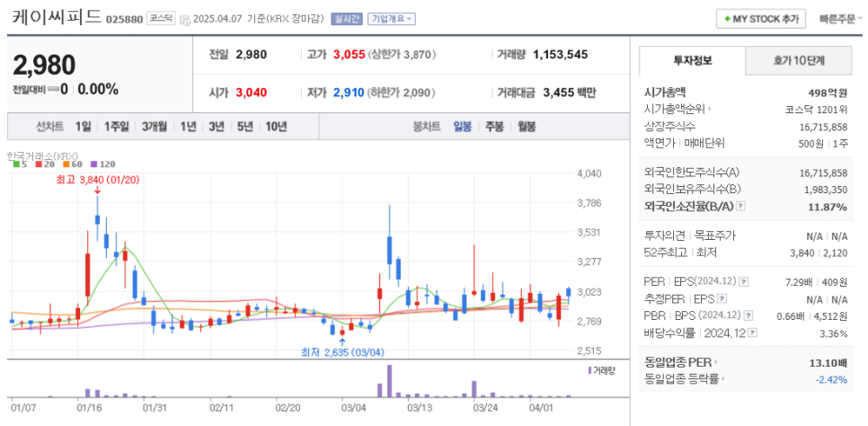Select the 월봉 candlestick chart
Image resolution: width=868 pixels, height=426 pixels.
click(x=527, y=127)
